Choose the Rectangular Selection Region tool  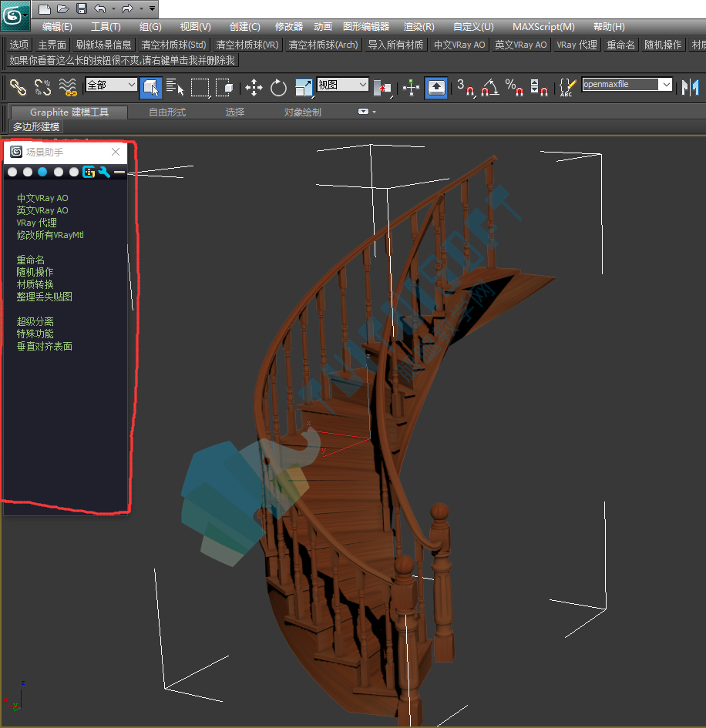point(200,87)
